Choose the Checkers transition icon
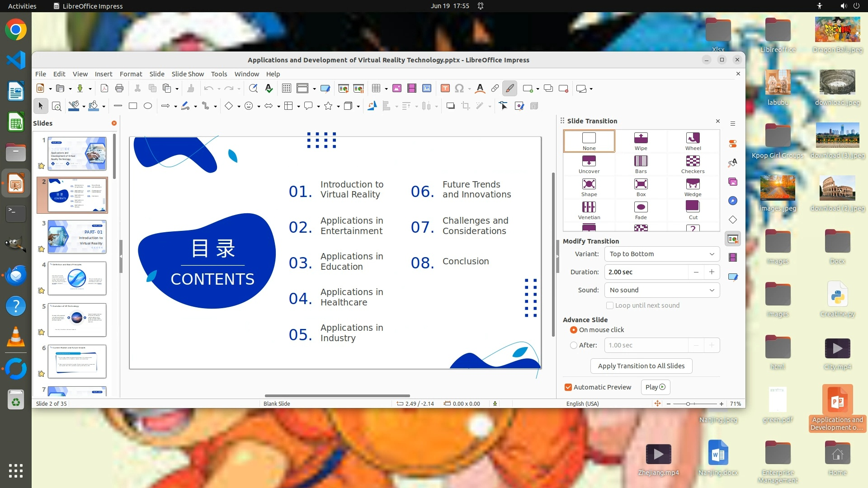 click(693, 164)
